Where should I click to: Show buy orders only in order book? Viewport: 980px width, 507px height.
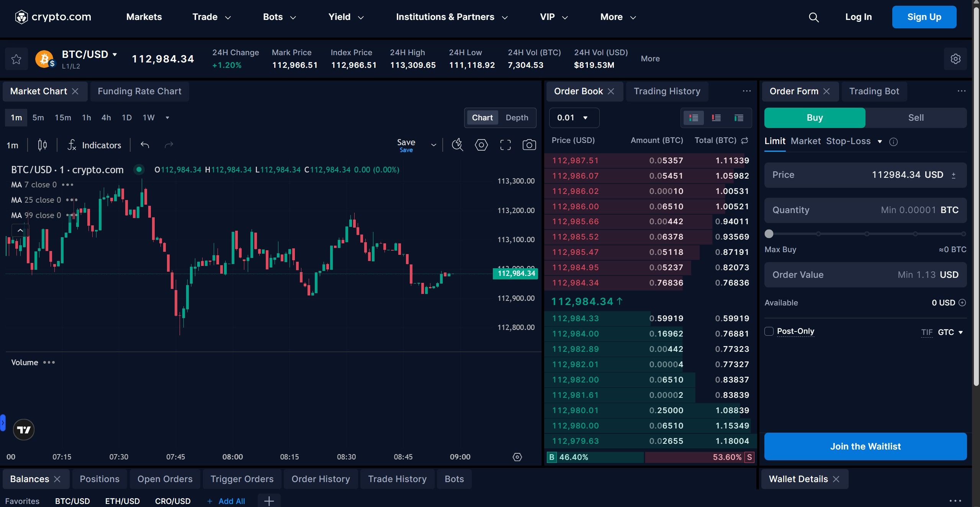(x=739, y=118)
